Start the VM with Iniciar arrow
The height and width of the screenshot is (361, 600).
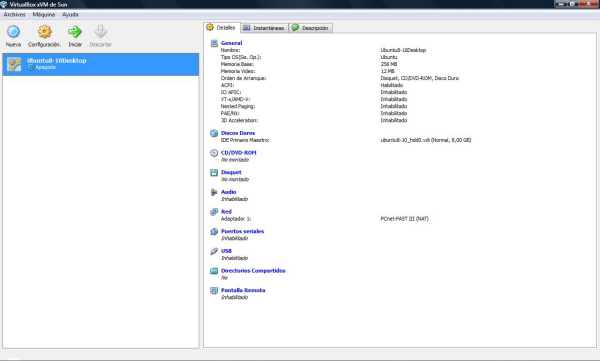(75, 32)
